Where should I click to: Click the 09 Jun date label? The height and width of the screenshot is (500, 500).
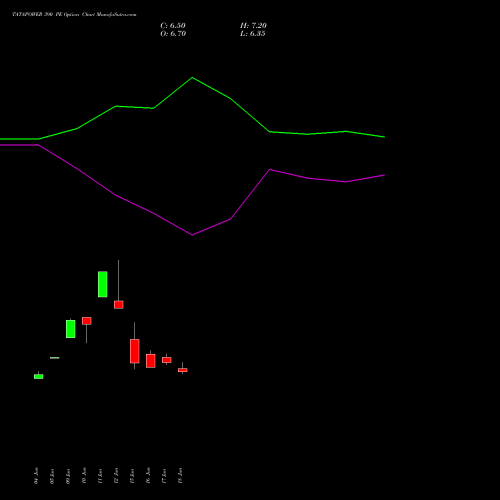coord(68,476)
